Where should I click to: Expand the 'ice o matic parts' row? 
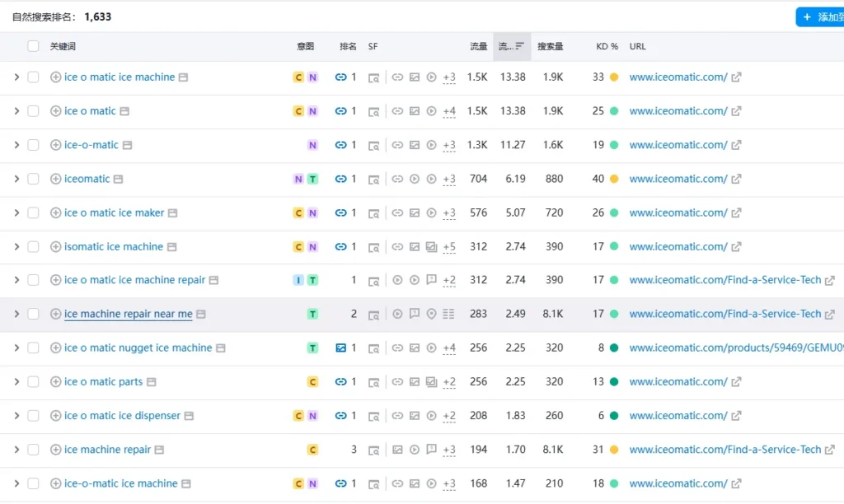pyautogui.click(x=16, y=381)
